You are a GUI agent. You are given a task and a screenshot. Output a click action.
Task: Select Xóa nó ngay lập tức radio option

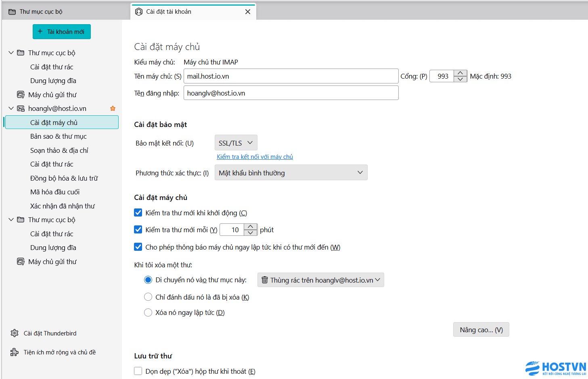pyautogui.click(x=148, y=312)
